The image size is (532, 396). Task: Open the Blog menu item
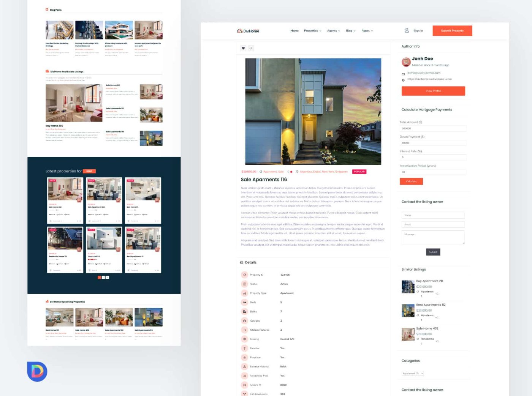click(350, 31)
